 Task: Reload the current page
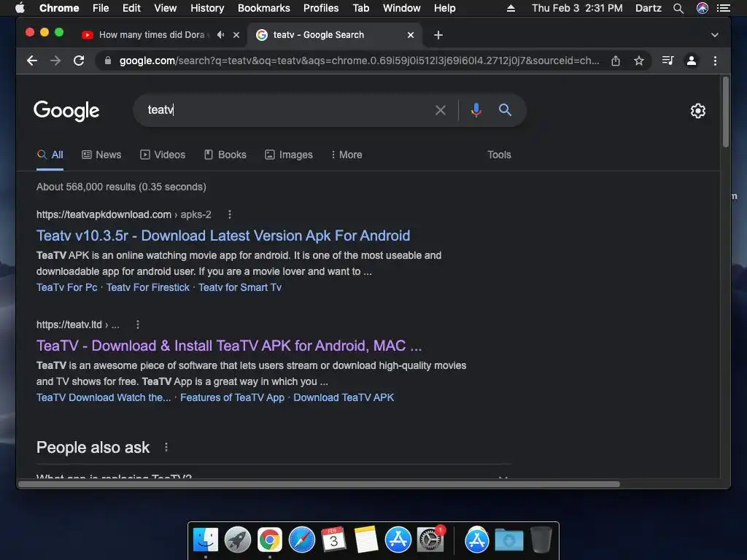coord(79,61)
